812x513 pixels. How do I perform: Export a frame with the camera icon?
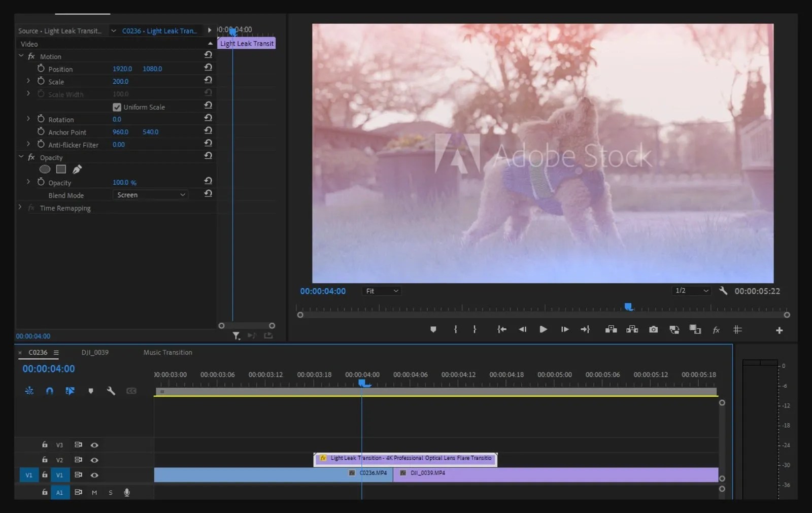653,330
